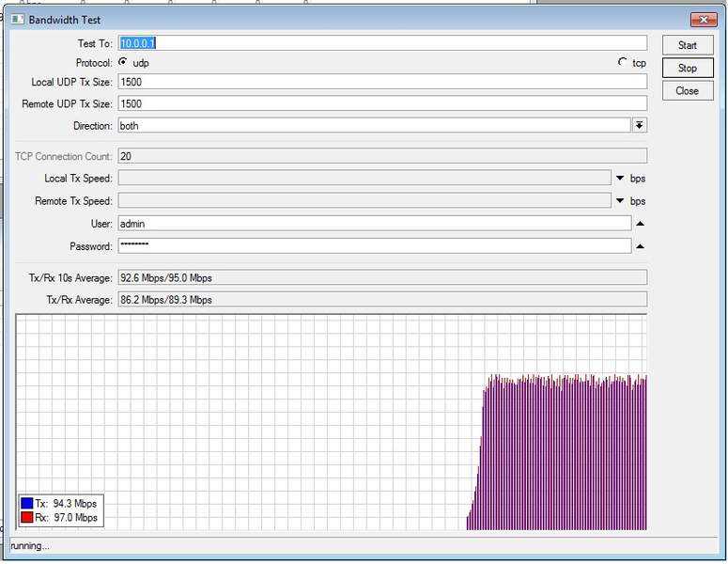This screenshot has width=728, height=564.
Task: Open the Direction dropdown arrow
Action: [x=639, y=125]
